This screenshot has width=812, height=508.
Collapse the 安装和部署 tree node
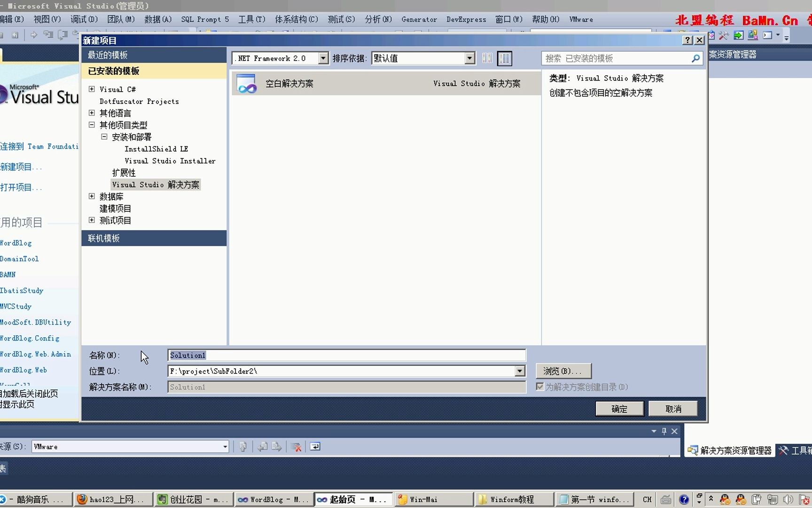(104, 137)
